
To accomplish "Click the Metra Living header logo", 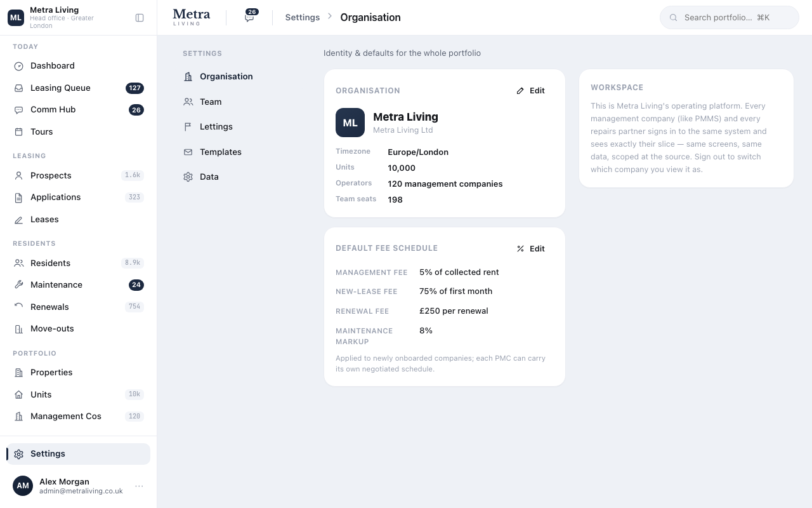I will (x=192, y=17).
